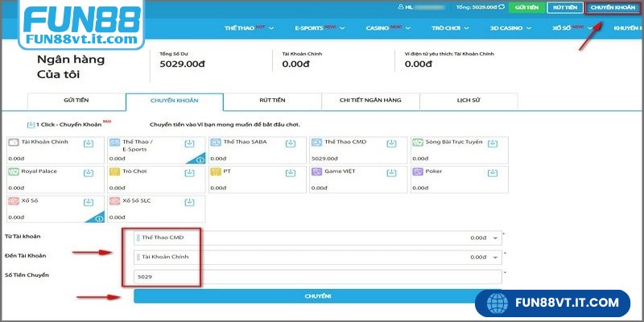
Task: Click the Chuyển Khoản header button
Action: 613,7
